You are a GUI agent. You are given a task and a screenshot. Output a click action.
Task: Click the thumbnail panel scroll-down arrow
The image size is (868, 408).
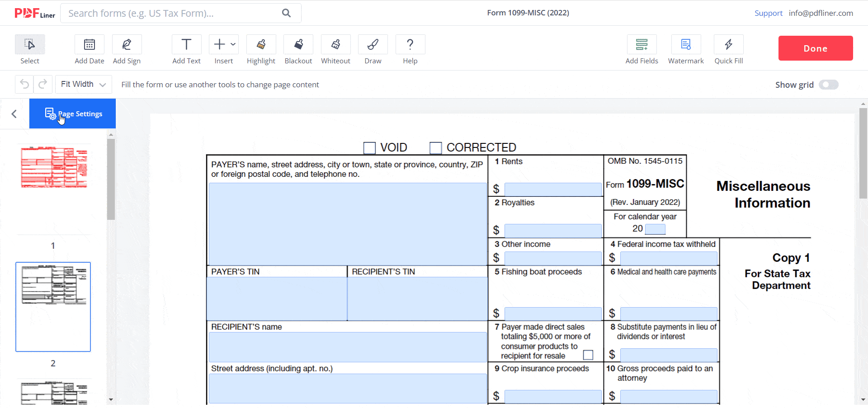[111, 400]
